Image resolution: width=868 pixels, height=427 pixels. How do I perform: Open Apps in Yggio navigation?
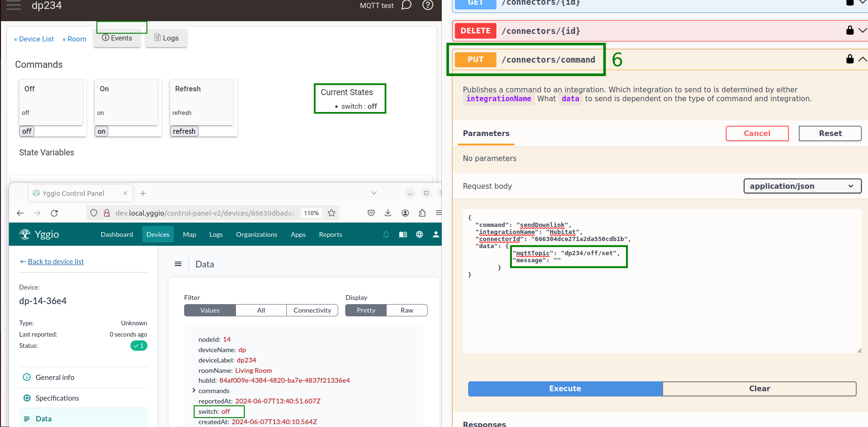point(298,234)
